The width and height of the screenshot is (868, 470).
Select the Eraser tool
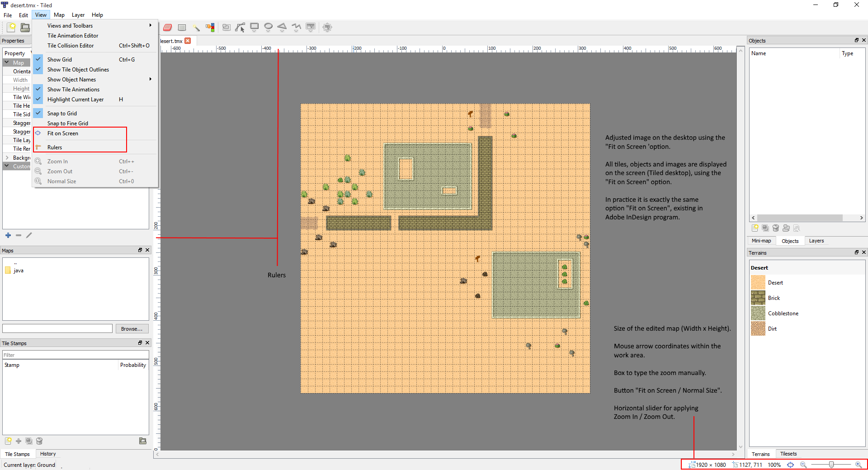tap(167, 28)
